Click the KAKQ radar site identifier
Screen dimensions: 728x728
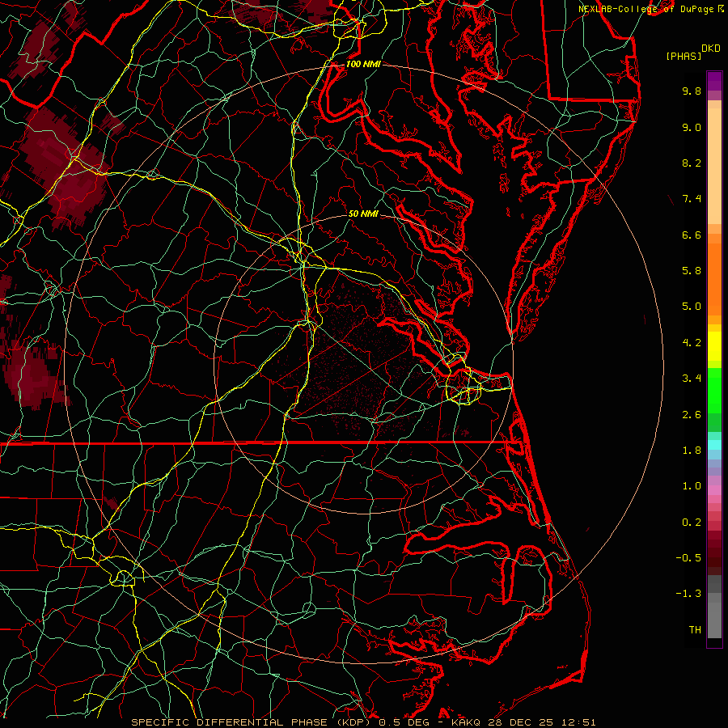tap(466, 722)
